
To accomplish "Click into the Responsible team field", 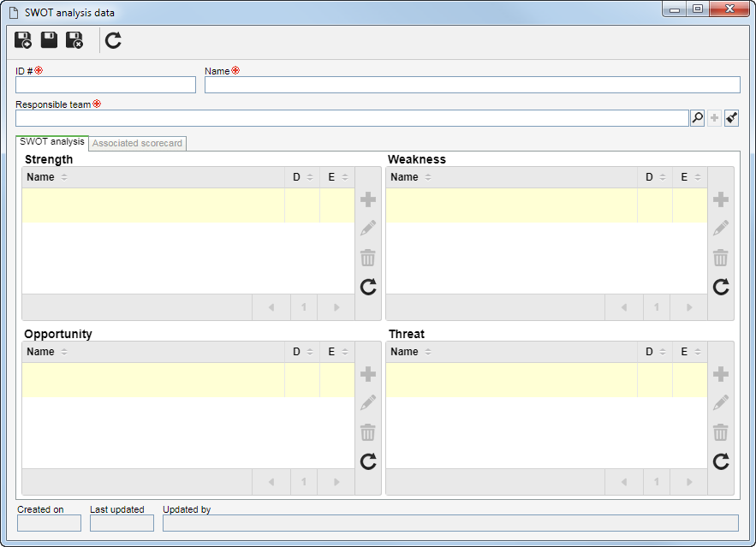I will tap(352, 118).
